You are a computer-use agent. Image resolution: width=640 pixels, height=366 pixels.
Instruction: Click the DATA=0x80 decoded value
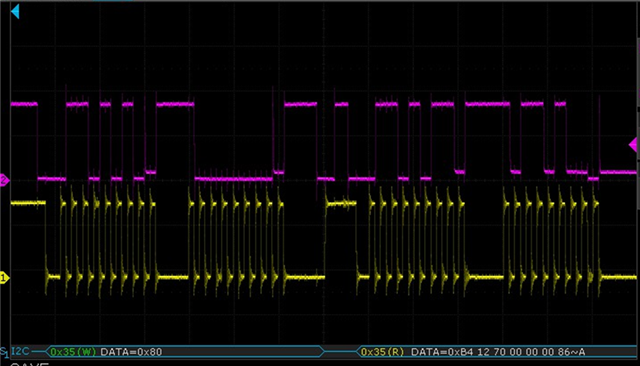(x=131, y=352)
